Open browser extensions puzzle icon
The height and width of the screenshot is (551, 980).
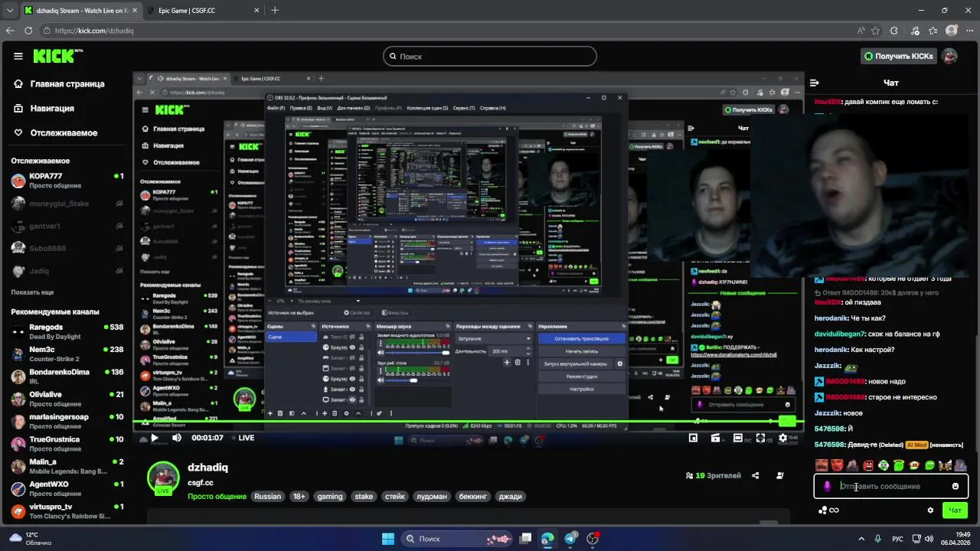(x=893, y=31)
